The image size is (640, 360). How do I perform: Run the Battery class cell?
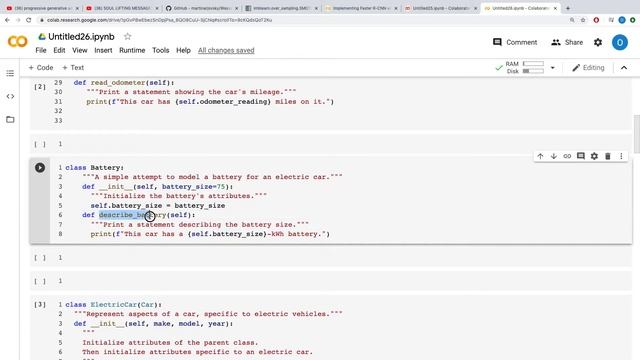pyautogui.click(x=40, y=167)
